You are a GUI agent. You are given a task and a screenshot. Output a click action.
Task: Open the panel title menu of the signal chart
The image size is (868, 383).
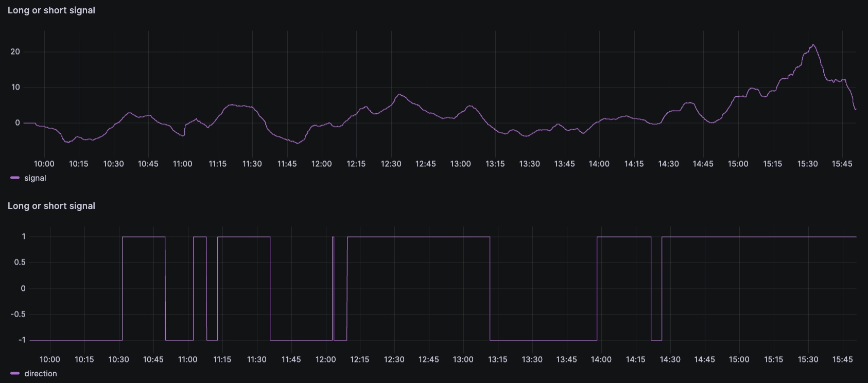(51, 10)
